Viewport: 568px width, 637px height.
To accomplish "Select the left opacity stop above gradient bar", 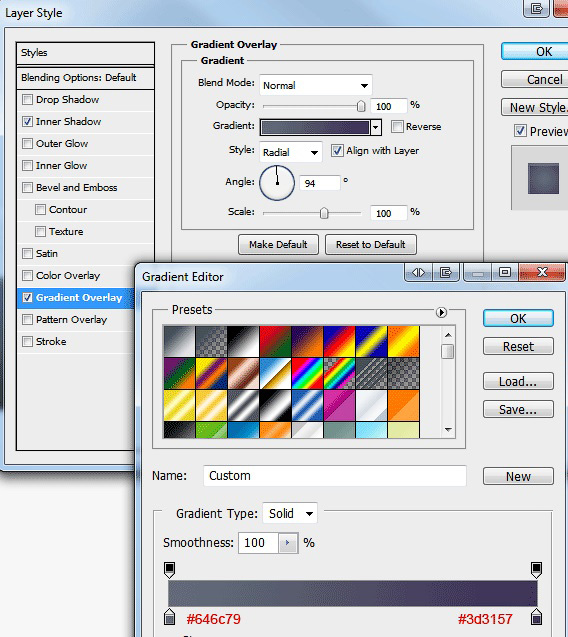I will (x=169, y=570).
